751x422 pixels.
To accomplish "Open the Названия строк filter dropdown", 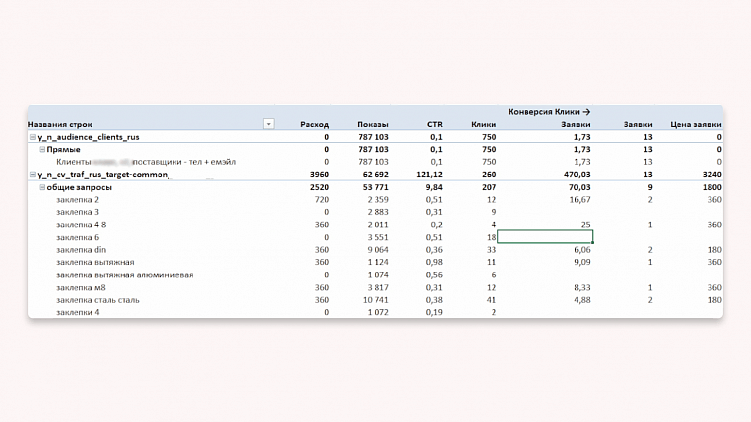I will click(268, 124).
